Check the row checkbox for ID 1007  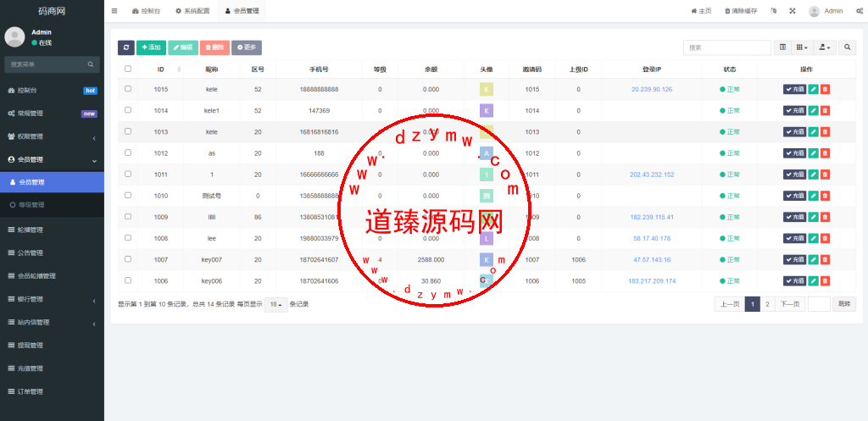[128, 259]
